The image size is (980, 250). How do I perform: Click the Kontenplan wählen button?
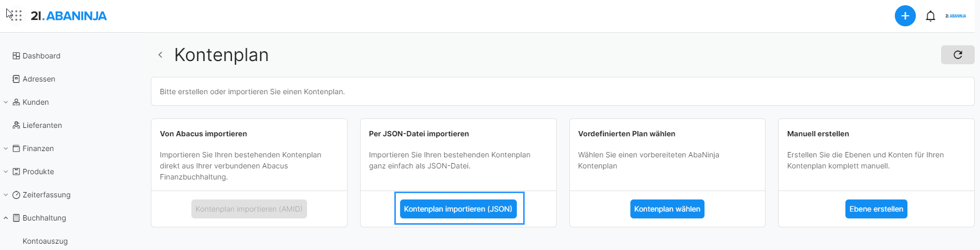[x=667, y=209]
